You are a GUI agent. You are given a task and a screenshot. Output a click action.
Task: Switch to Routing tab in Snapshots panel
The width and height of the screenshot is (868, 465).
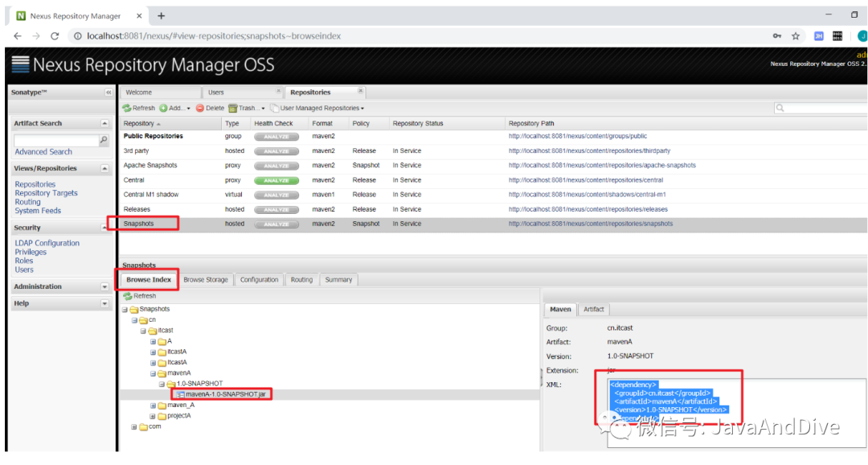click(301, 280)
